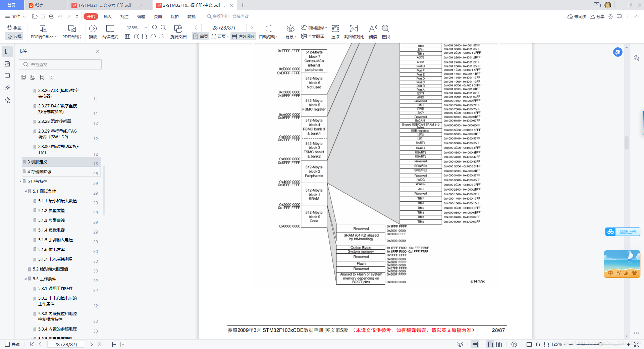Viewport: 644px width, 349px height.
Task: Open PDF to Office converter
Action: [44, 32]
